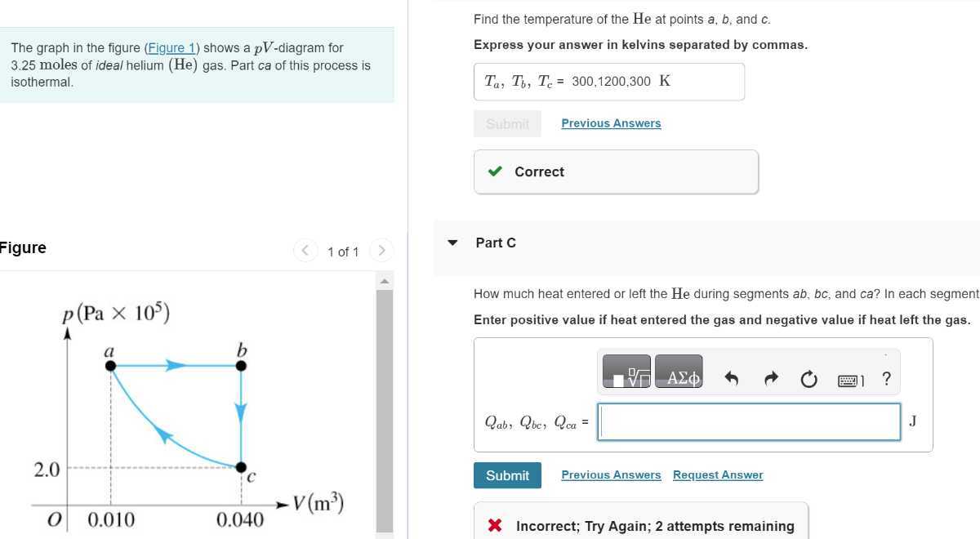Collapse the Part C section triangle

[452, 243]
